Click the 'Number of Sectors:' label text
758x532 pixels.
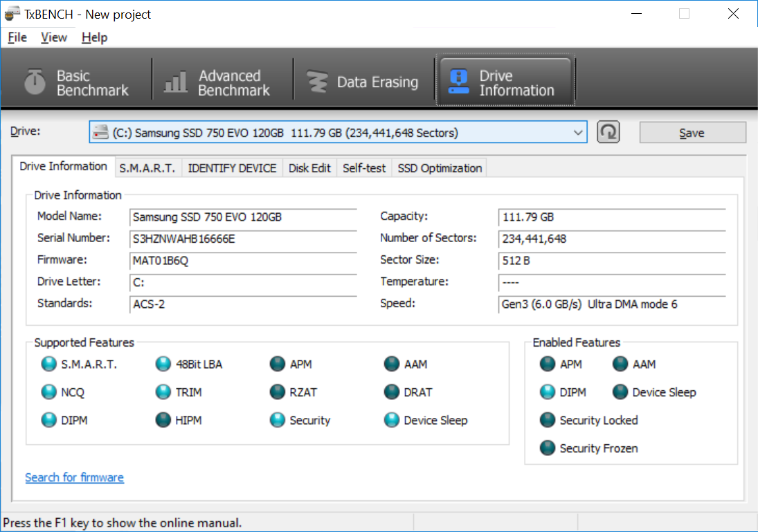(428, 238)
